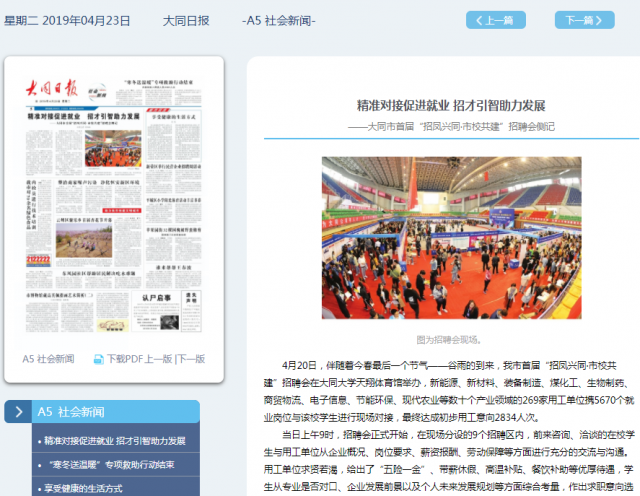Select the A5 社会新闻 section header
Viewport: 640px width, 496px height.
tap(116, 411)
